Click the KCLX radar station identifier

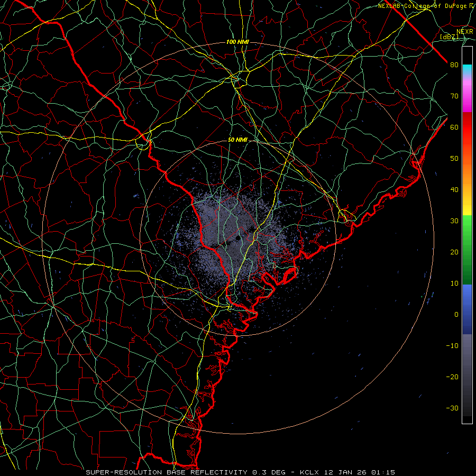[309, 472]
